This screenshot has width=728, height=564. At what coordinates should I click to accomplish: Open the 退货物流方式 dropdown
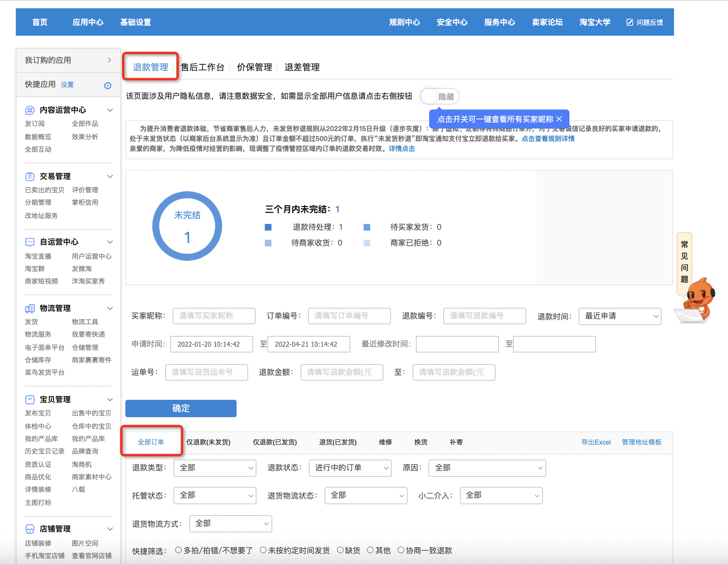230,524
